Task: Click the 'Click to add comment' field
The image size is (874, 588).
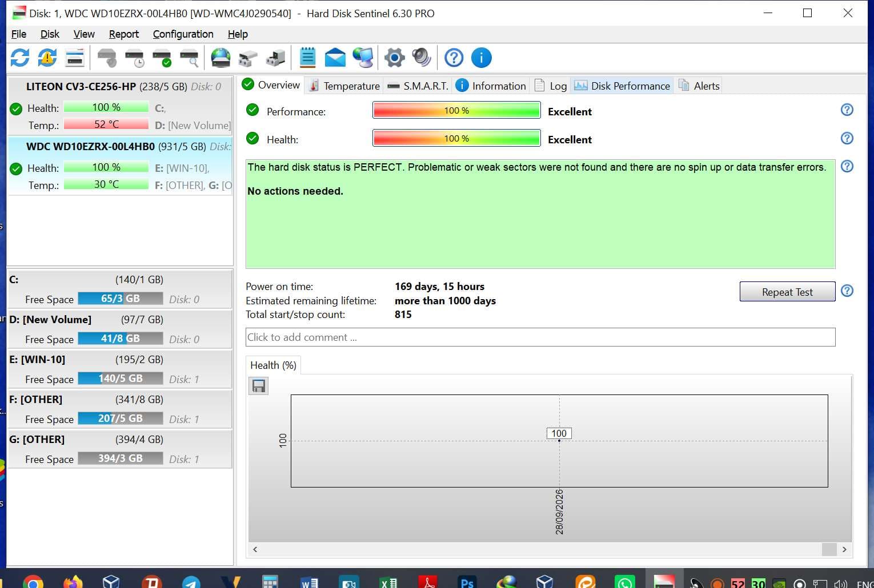Action: click(x=540, y=337)
